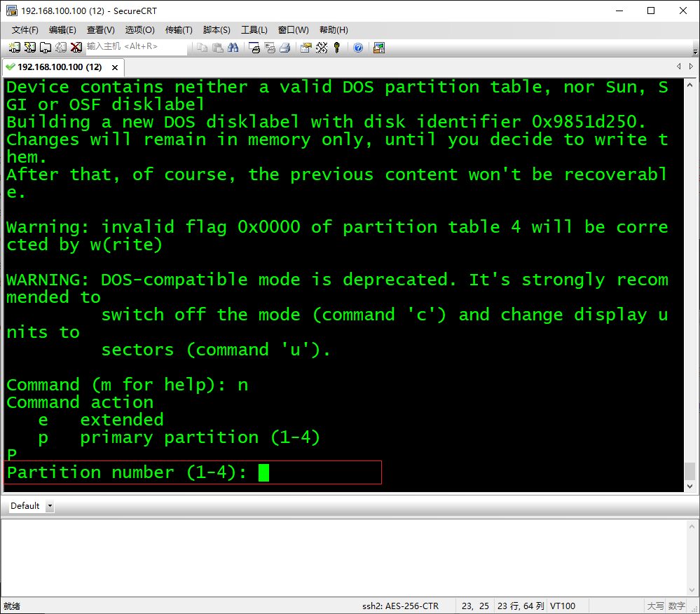Click the 输入主机 host input field
Image resolution: width=700 pixels, height=614 pixels.
tap(136, 46)
